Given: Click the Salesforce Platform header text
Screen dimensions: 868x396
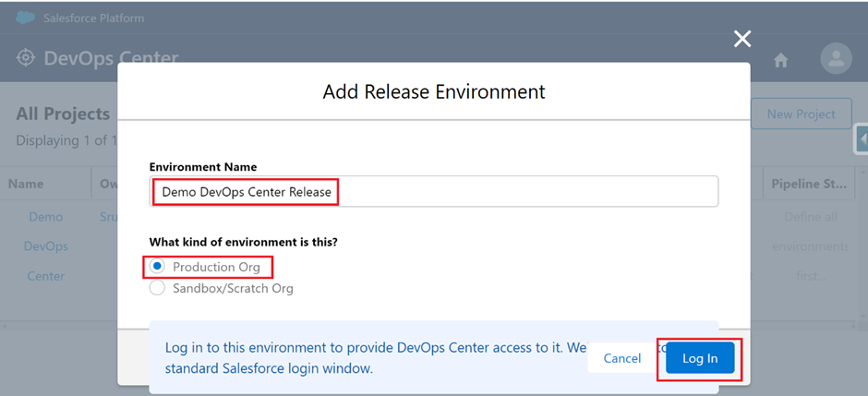Looking at the screenshot, I should point(93,18).
